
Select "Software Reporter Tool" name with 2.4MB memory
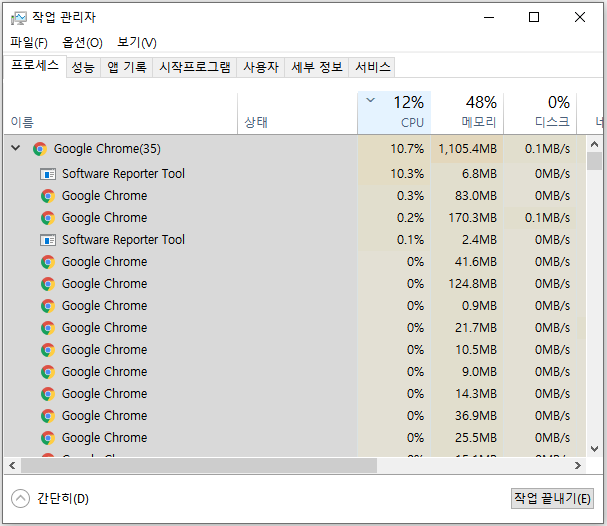click(123, 240)
